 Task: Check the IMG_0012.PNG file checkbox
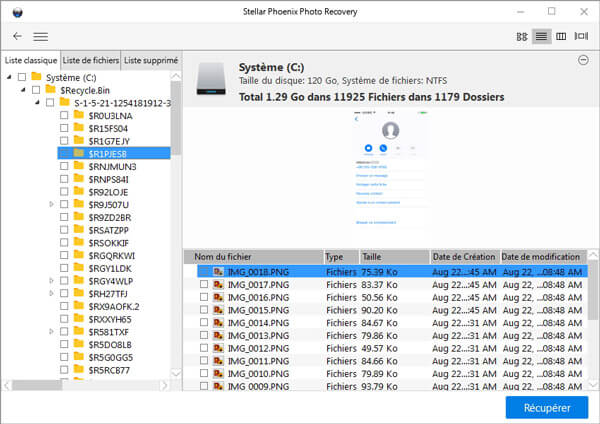(204, 348)
